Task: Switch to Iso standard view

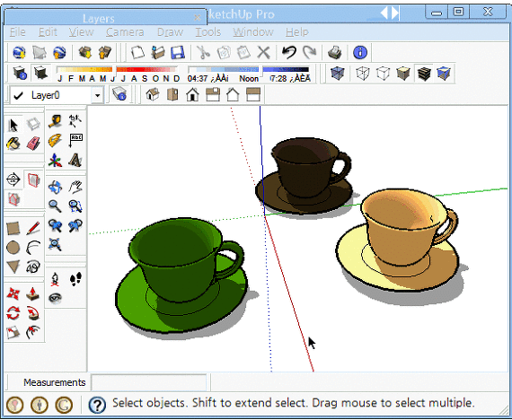Action: (x=152, y=94)
